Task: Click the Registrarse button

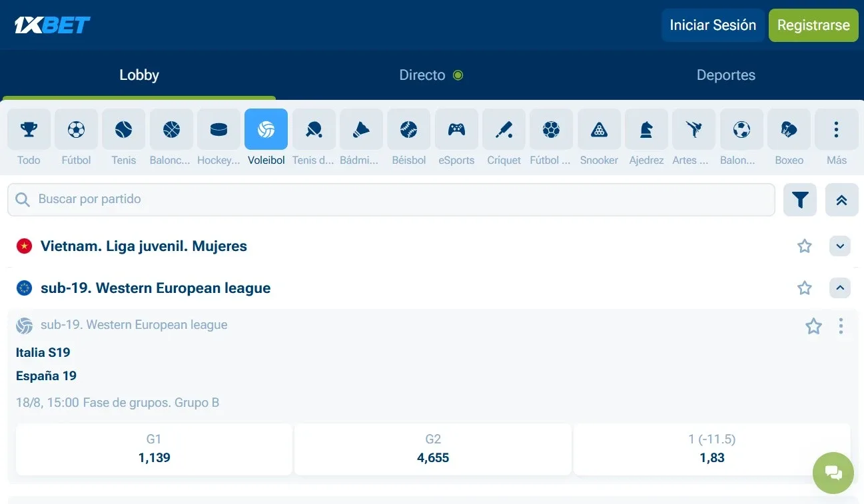Action: [813, 25]
